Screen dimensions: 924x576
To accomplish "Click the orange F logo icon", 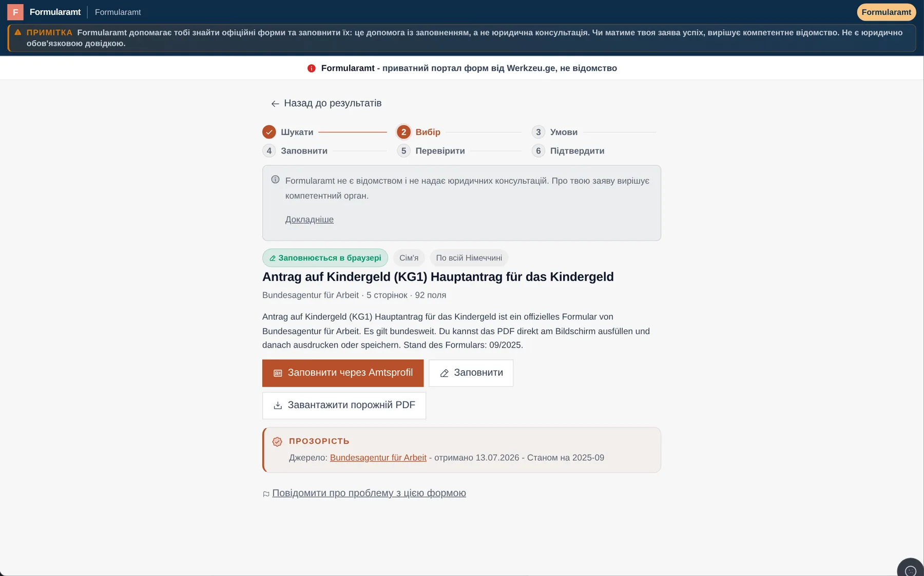I will pyautogui.click(x=15, y=12).
